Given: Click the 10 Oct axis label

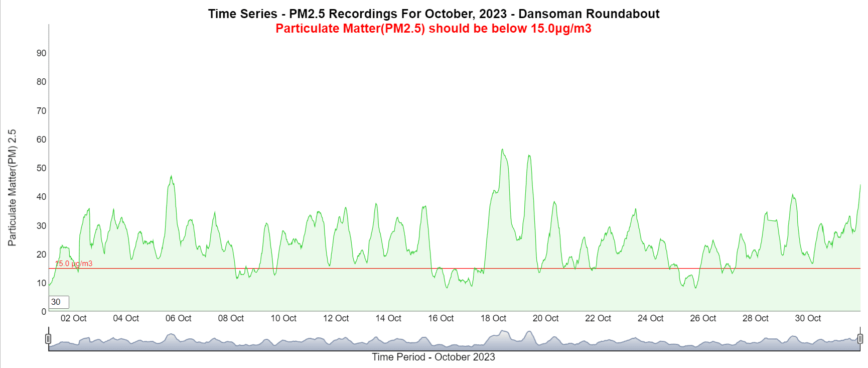Looking at the screenshot, I should click(283, 318).
